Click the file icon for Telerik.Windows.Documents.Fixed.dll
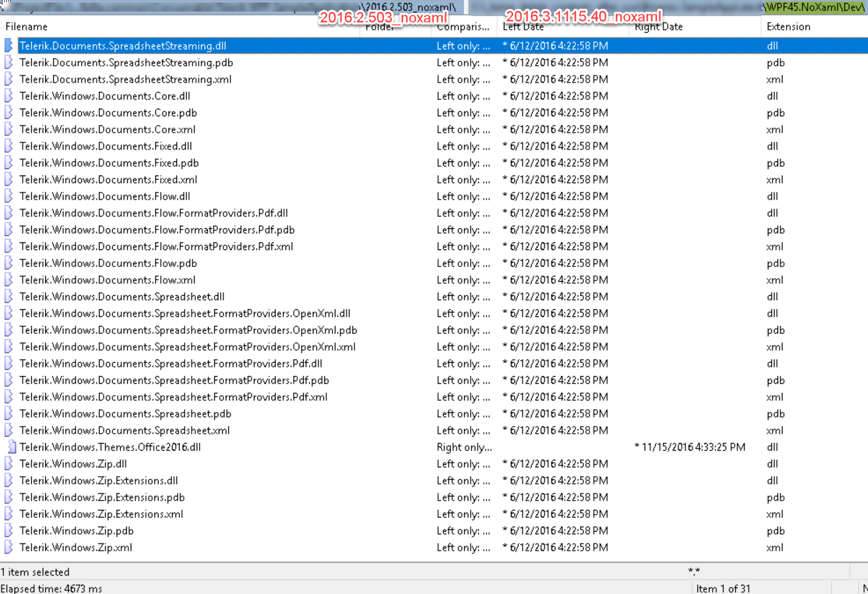Viewport: 868px width, 594px height. click(x=9, y=146)
